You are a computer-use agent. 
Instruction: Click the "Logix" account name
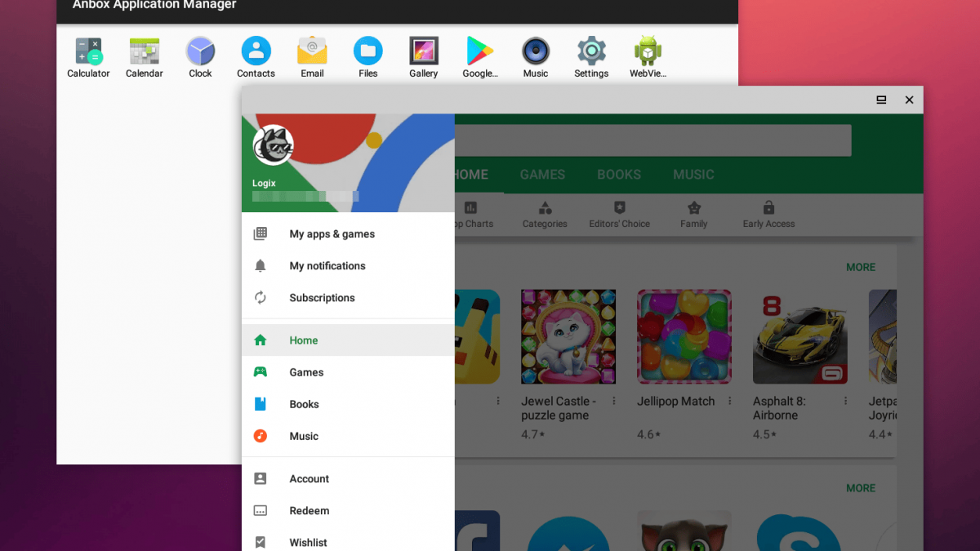pos(264,184)
